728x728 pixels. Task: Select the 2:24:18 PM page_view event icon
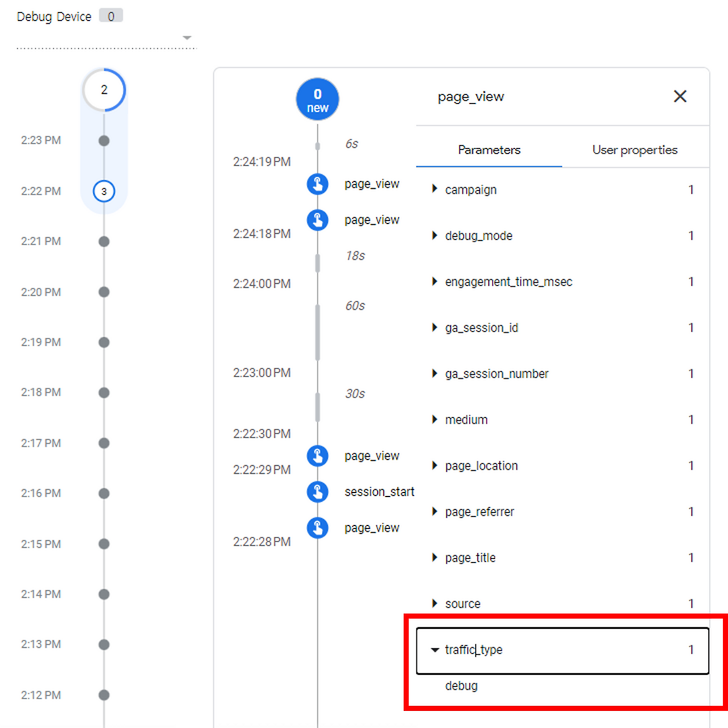click(317, 220)
